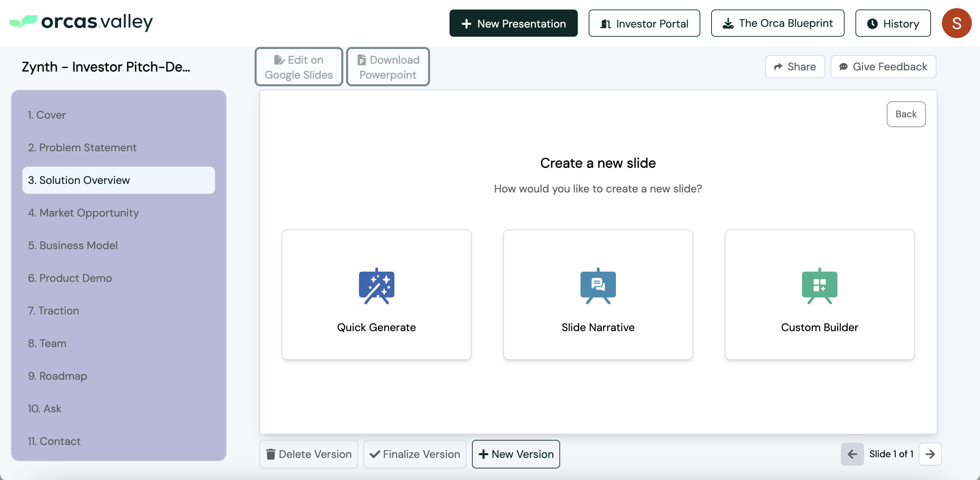Start a New Presentation

pyautogui.click(x=513, y=23)
